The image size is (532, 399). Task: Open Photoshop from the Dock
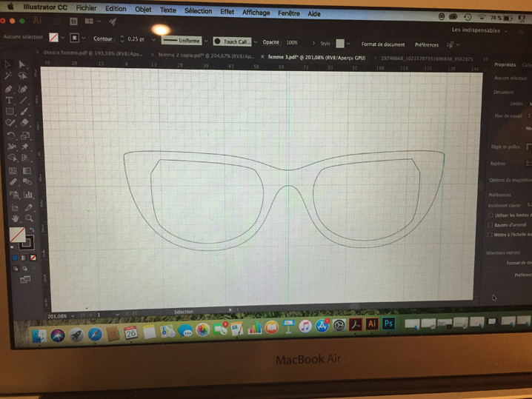(x=388, y=324)
